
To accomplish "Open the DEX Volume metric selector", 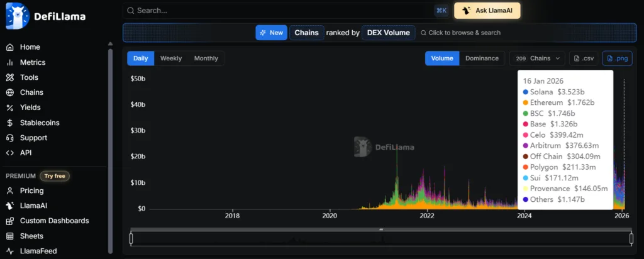I will (x=389, y=33).
